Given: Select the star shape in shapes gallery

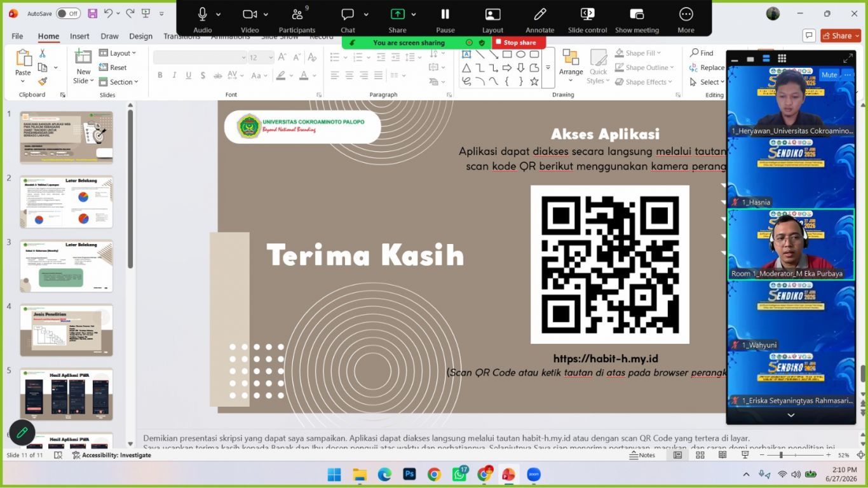Looking at the screenshot, I should tap(534, 81).
